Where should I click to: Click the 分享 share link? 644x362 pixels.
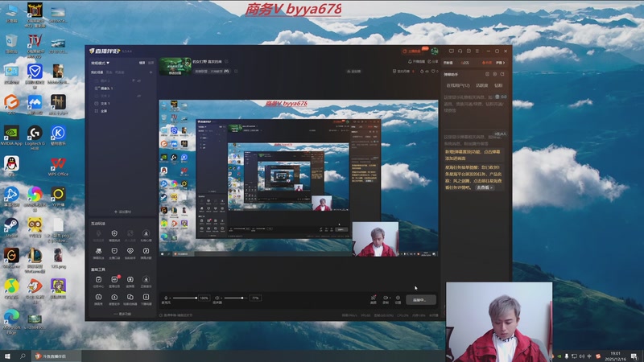pyautogui.click(x=433, y=62)
